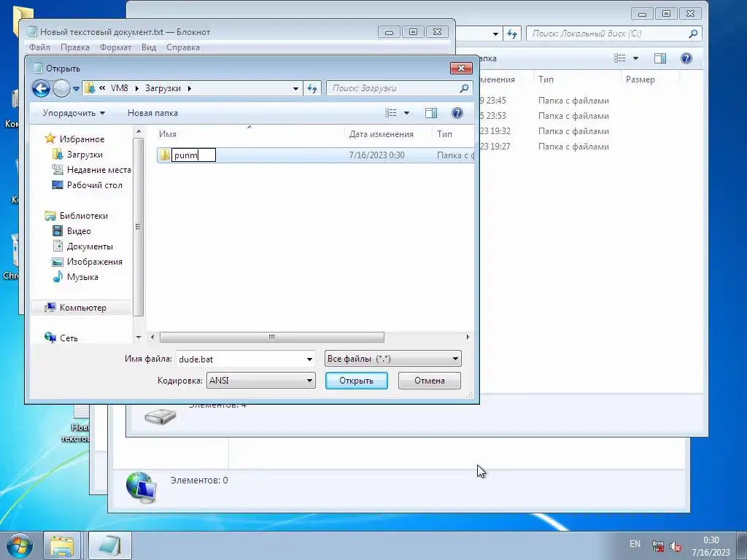The height and width of the screenshot is (560, 747).
Task: Open the clock showing 0:30 7/16/2023
Action: [x=711, y=546]
